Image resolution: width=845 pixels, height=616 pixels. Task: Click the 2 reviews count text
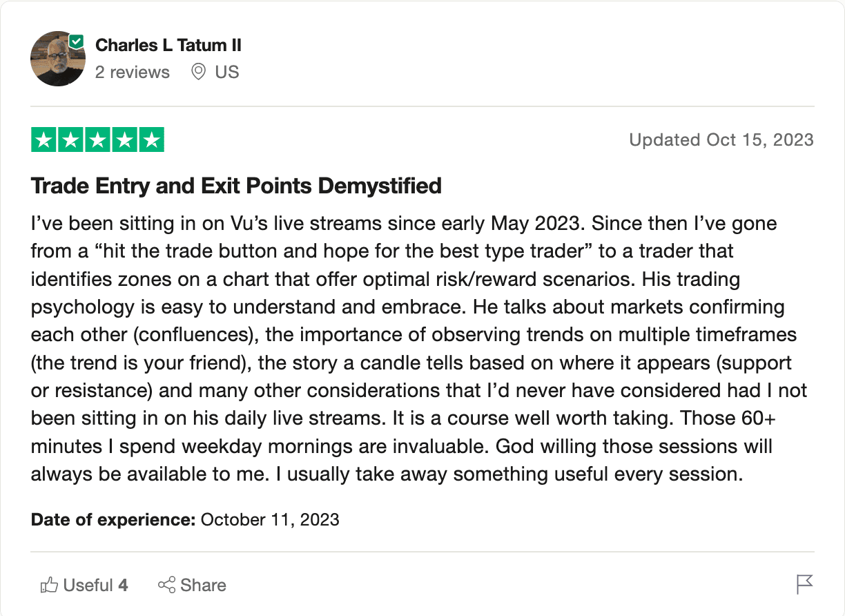(133, 72)
